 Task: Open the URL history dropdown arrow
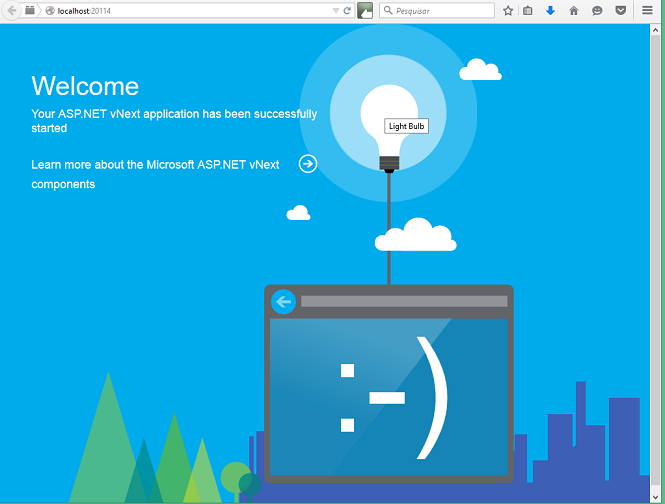(336, 11)
